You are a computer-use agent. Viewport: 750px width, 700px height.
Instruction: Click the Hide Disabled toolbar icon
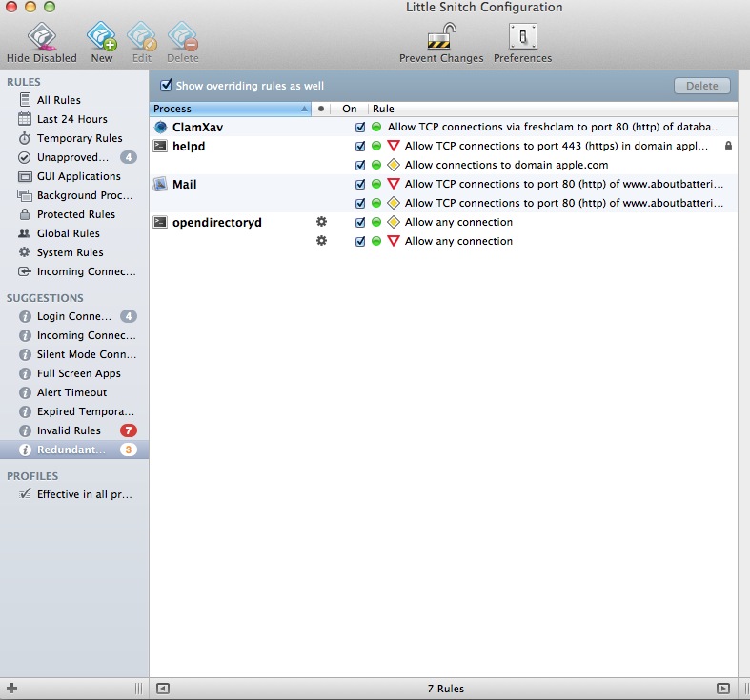pos(41,36)
